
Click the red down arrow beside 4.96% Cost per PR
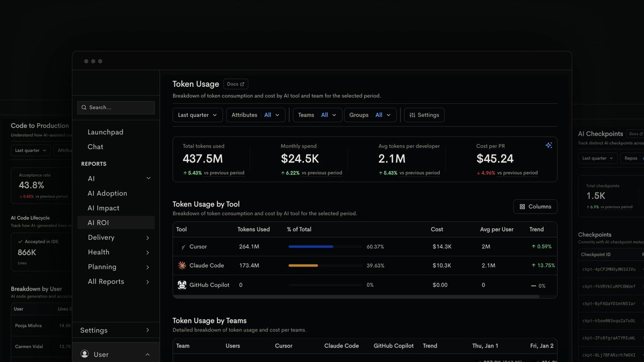click(x=478, y=173)
